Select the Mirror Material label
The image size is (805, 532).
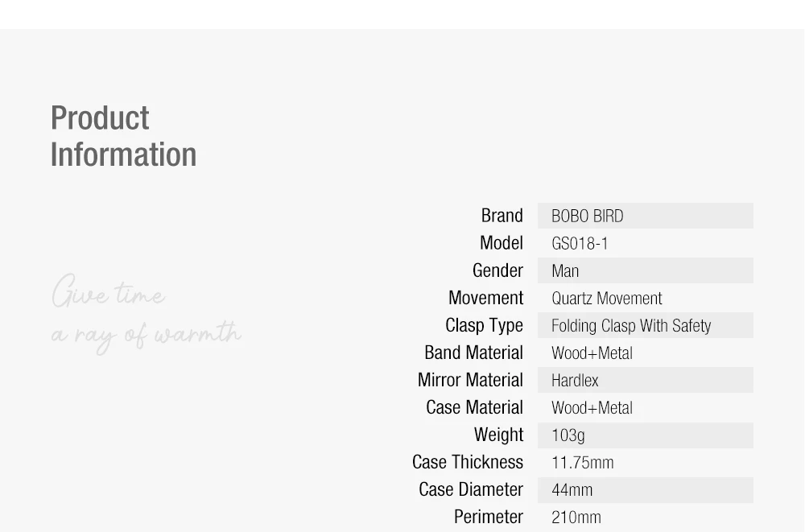click(470, 380)
